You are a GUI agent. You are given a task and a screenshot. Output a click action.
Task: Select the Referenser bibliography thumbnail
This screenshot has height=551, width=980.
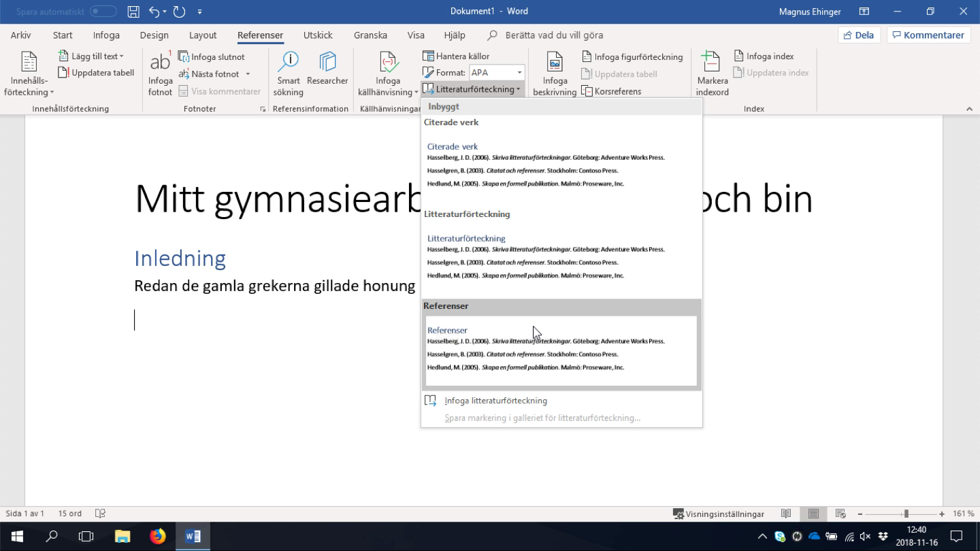pos(561,350)
